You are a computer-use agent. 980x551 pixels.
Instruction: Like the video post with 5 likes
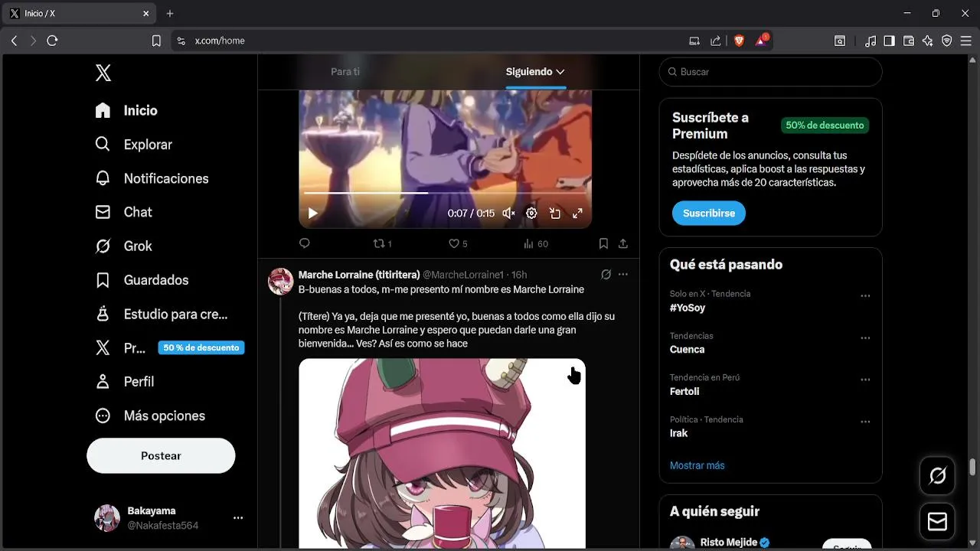point(458,243)
